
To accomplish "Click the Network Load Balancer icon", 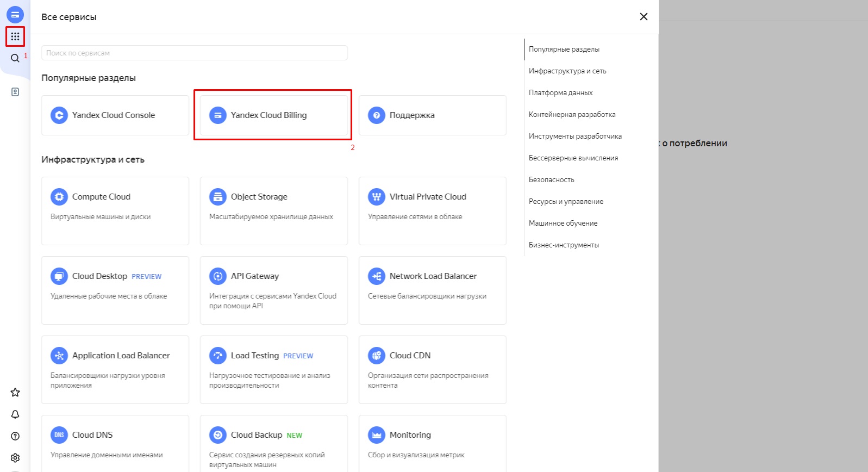I will coord(377,276).
